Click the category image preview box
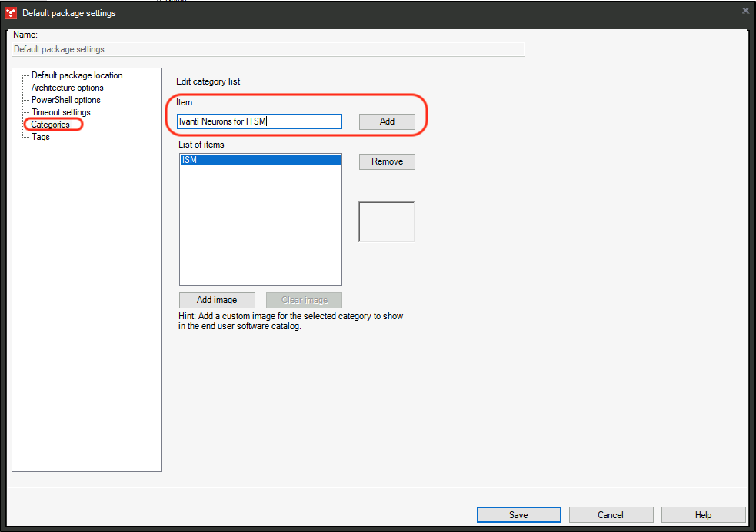 click(x=386, y=221)
